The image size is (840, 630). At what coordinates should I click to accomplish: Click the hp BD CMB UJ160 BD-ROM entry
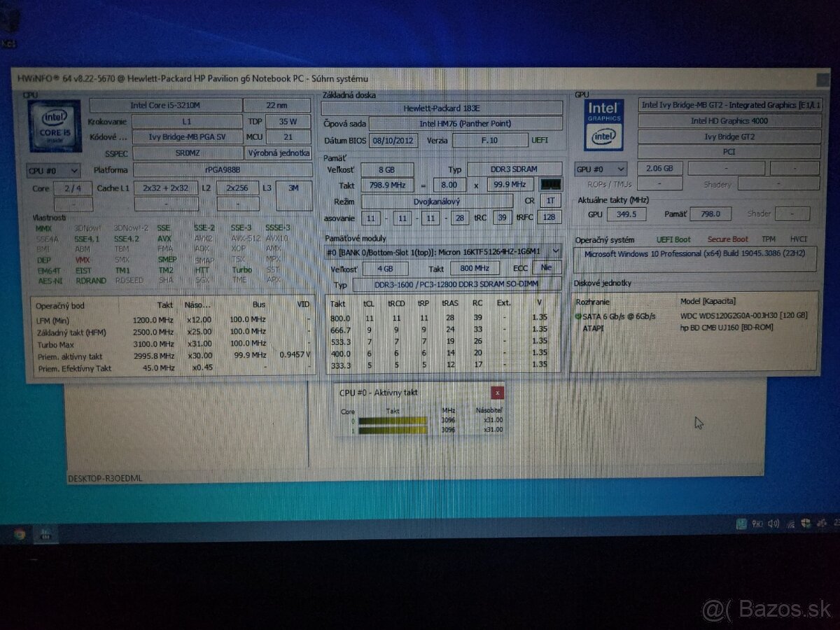(727, 327)
